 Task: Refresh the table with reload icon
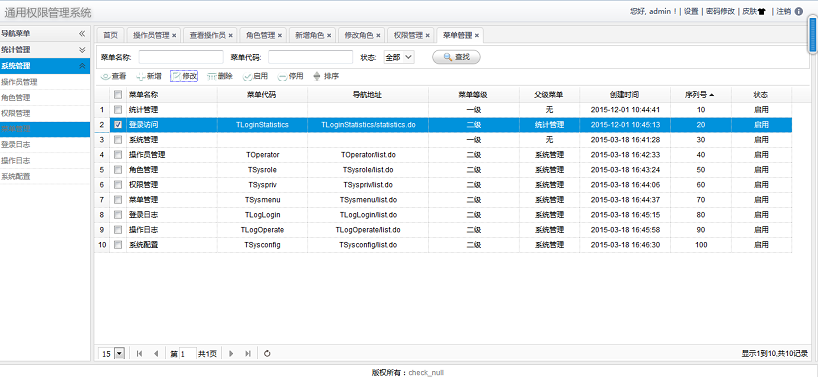click(267, 354)
